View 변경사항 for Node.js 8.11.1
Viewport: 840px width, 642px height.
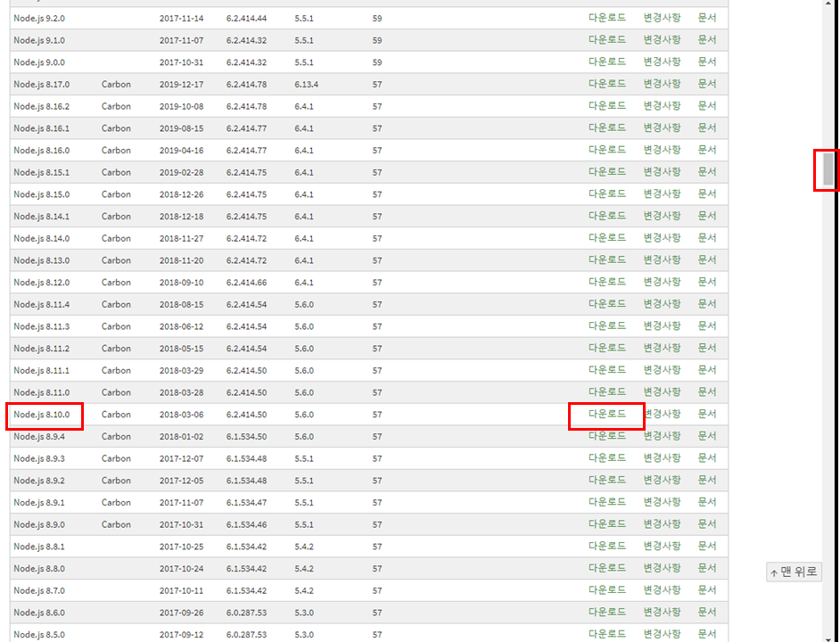tap(663, 370)
